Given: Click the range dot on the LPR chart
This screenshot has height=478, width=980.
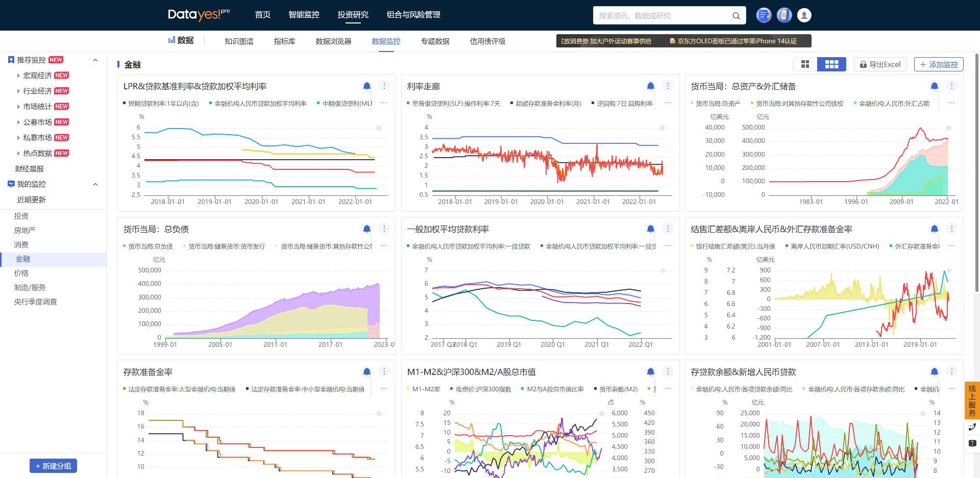Looking at the screenshot, I should (379, 128).
